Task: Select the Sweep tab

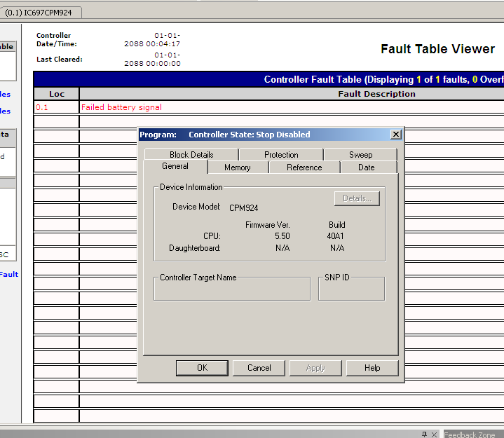Action: click(360, 155)
